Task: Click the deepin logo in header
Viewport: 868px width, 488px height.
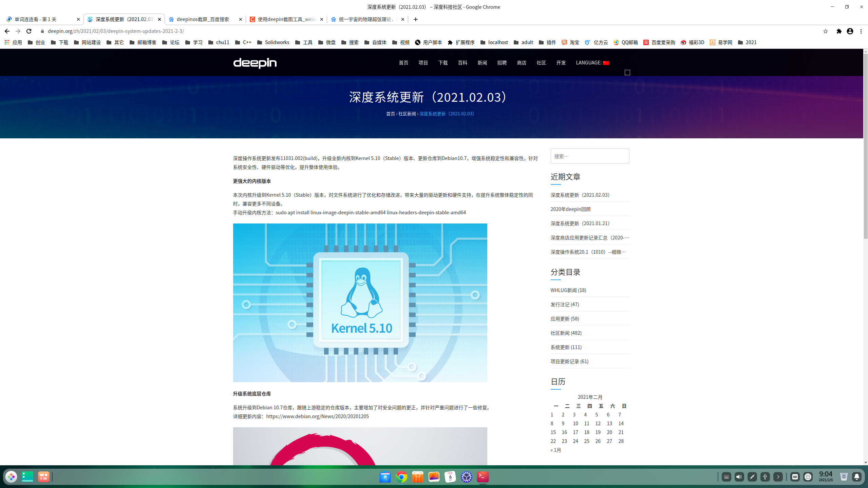Action: 254,63
